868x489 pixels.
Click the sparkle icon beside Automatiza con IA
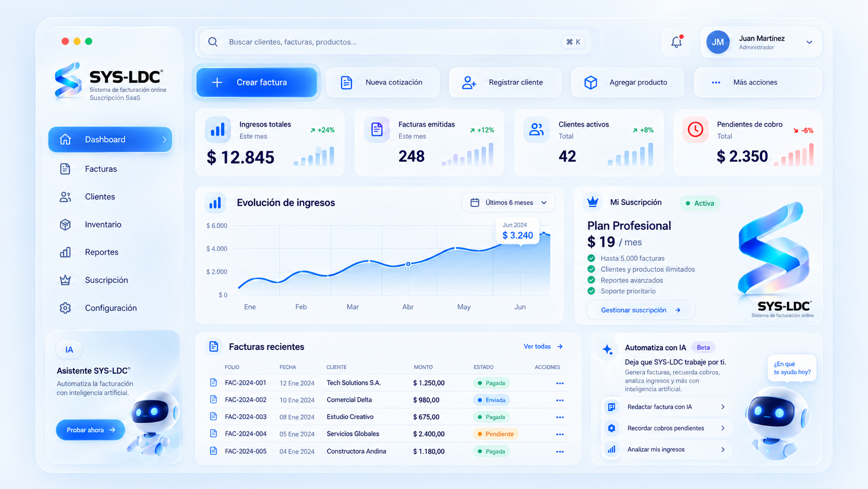pyautogui.click(x=607, y=349)
